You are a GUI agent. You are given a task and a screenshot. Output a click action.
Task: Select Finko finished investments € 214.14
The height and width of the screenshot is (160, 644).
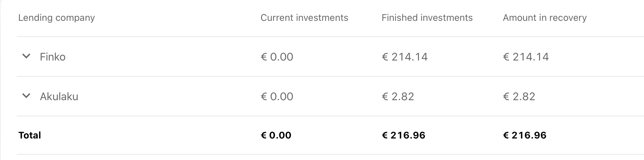click(x=405, y=57)
